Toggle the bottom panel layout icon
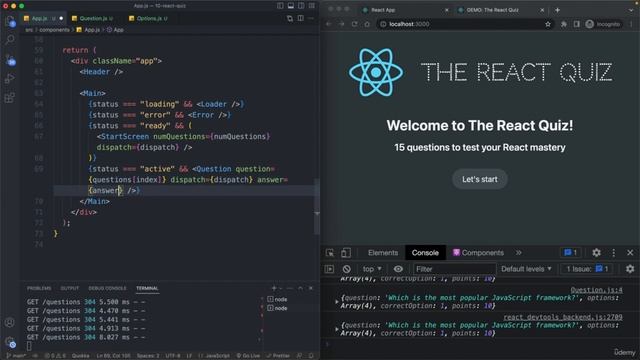 (x=291, y=6)
